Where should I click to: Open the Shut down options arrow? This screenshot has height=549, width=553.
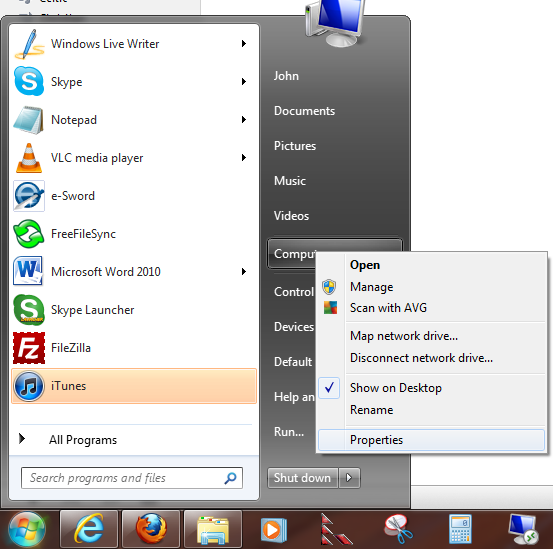click(349, 478)
